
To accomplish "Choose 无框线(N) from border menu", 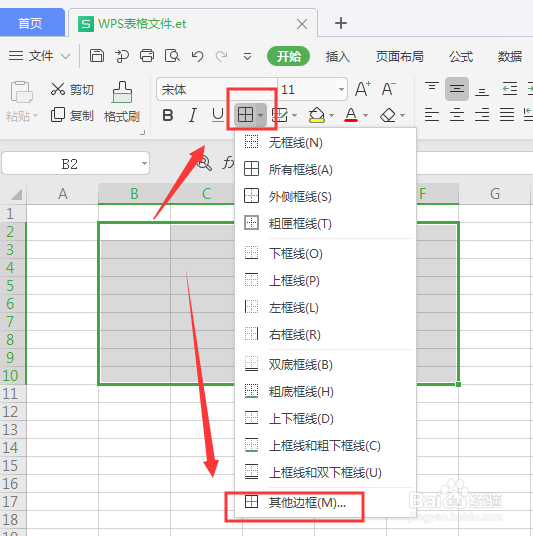I will pyautogui.click(x=325, y=143).
